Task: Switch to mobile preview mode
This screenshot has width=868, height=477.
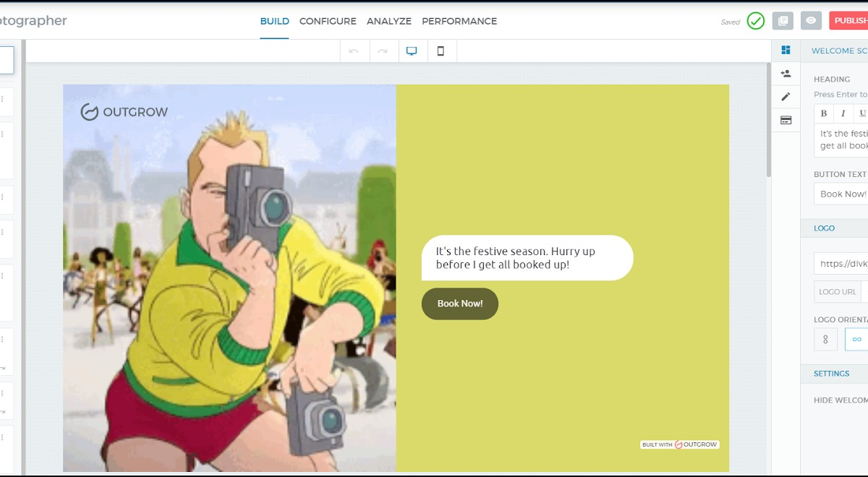Action: click(x=441, y=51)
